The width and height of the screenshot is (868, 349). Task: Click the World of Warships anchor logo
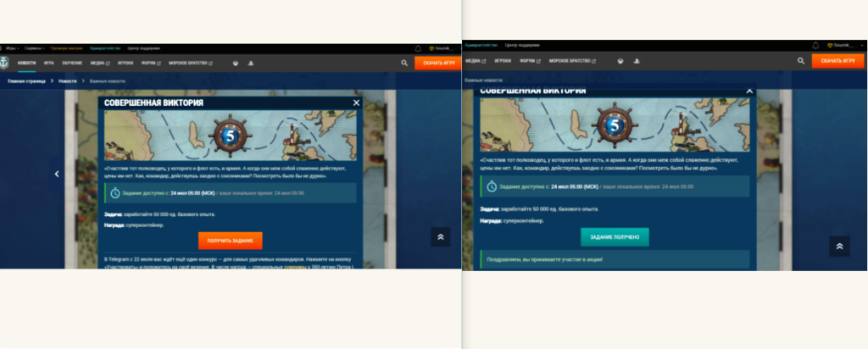point(6,63)
